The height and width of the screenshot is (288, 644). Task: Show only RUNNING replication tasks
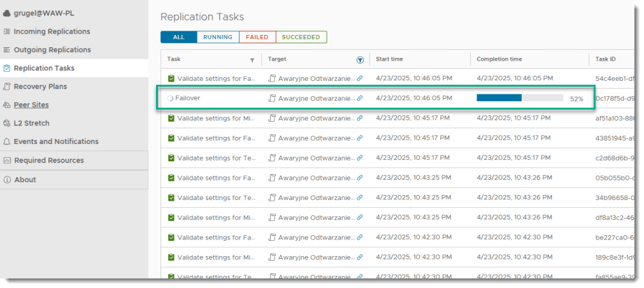(x=218, y=37)
